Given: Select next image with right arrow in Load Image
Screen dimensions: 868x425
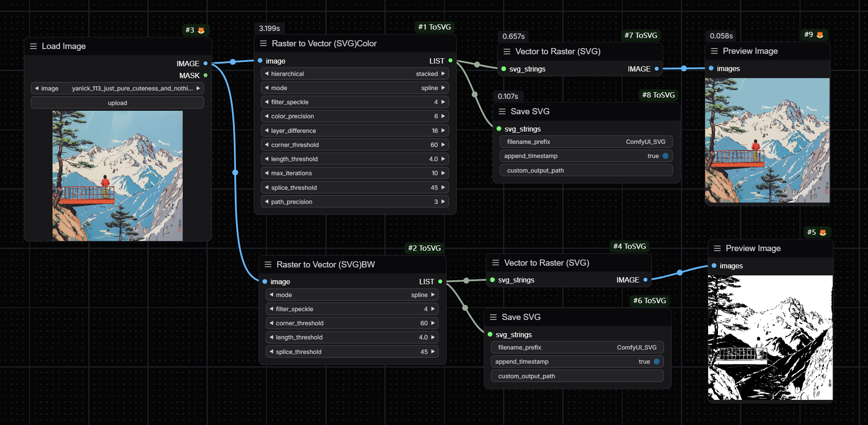Looking at the screenshot, I should [198, 88].
